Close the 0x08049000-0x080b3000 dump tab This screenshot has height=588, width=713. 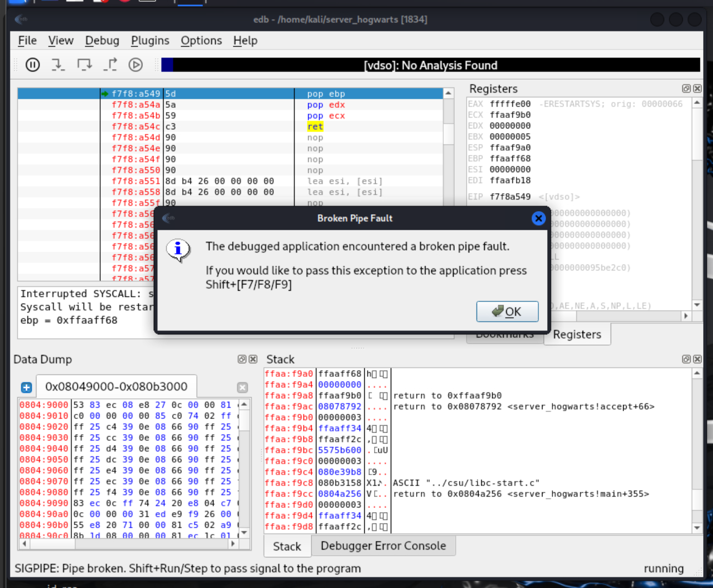point(242,387)
